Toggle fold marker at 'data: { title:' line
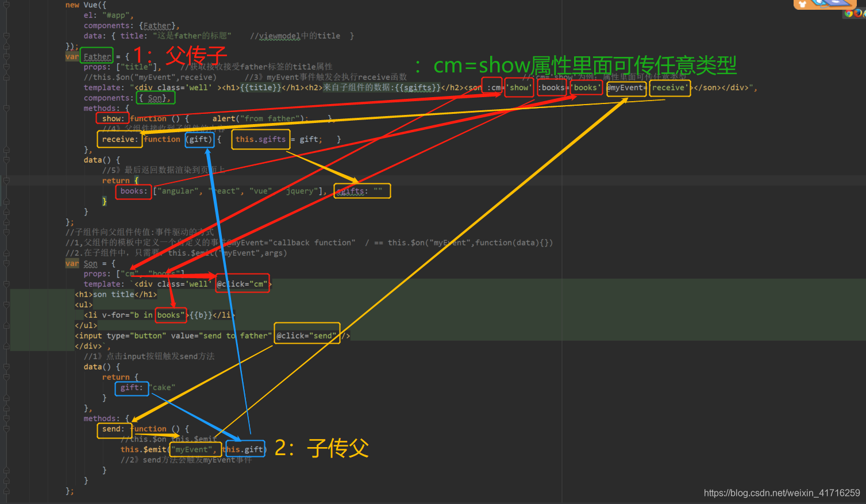 (6, 36)
